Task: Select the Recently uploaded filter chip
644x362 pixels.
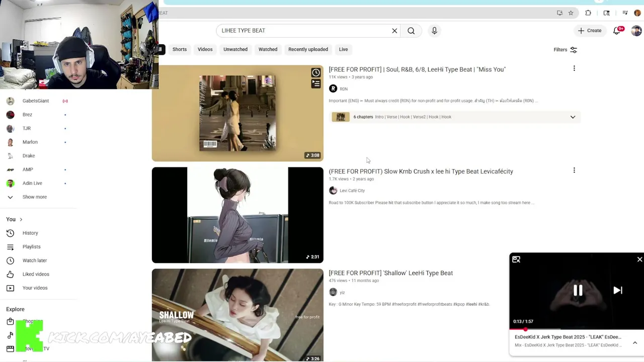Action: point(308,49)
